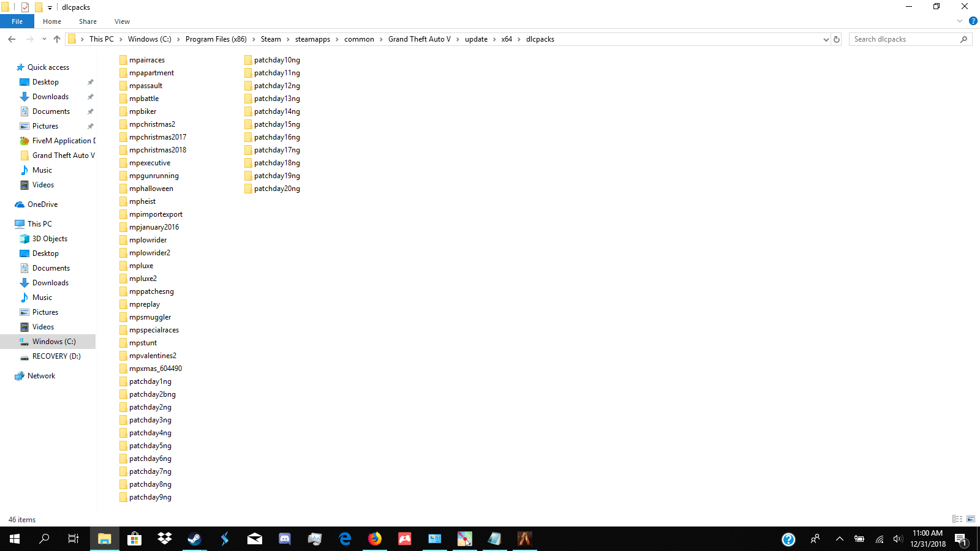Open the Microsoft Store taskbar icon
The width and height of the screenshot is (980, 551).
[134, 539]
